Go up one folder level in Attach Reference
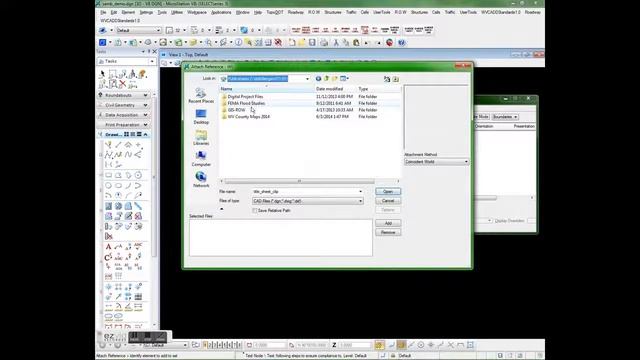 click(x=327, y=78)
